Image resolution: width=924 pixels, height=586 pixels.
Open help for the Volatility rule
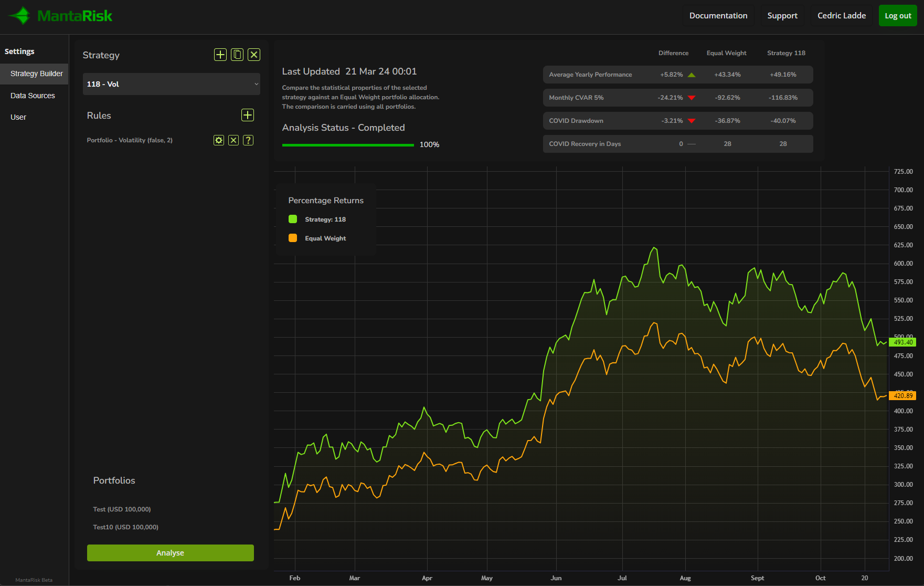click(248, 140)
